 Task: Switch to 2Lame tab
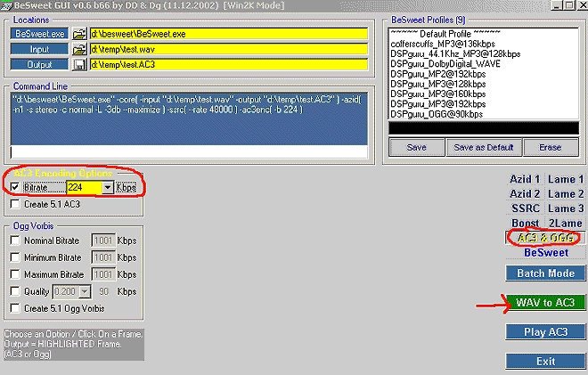566,223
